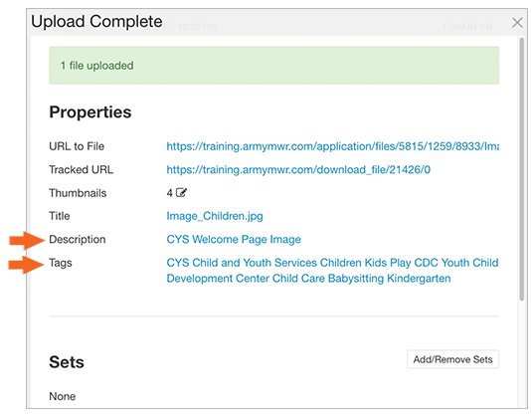The image size is (532, 419).
Task: Click the Title field label
Action: coord(60,216)
